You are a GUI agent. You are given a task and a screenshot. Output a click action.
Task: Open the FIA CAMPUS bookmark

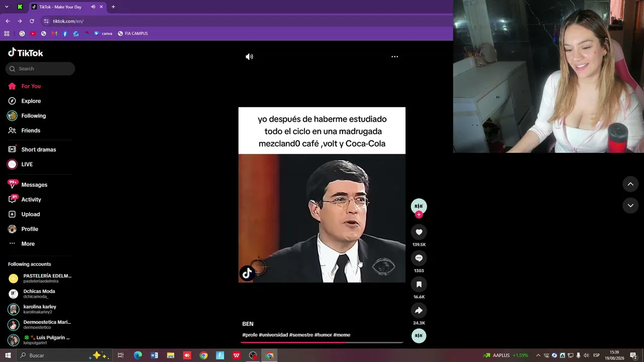point(133,34)
